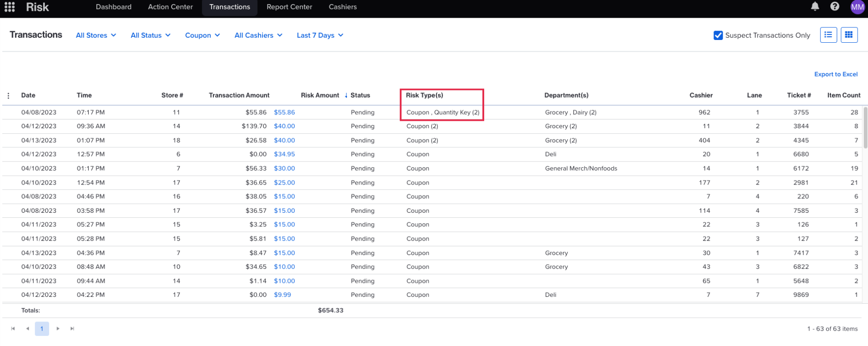
Task: Switch to the Action Center tab
Action: coord(170,7)
